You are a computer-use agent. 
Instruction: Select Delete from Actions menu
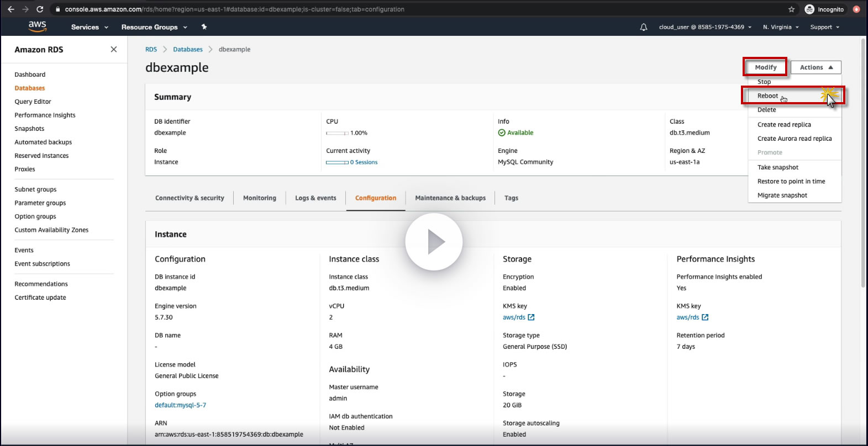tap(767, 110)
